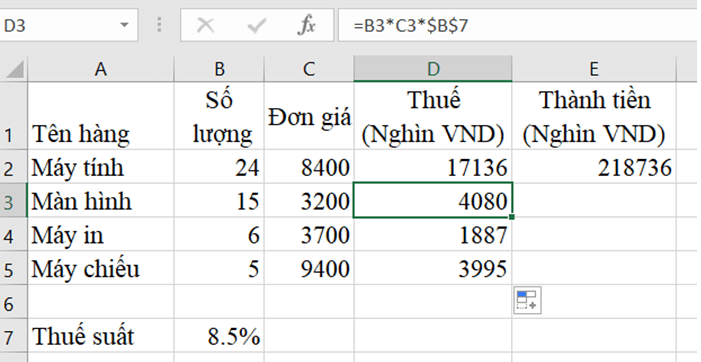The width and height of the screenshot is (701, 362).
Task: Click the 'Số lượng' header cell
Action: [219, 116]
